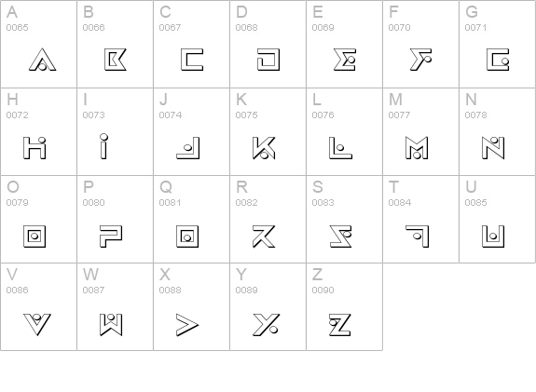Screen dimensions: 536x392
Task: Select the N glyph cell 0078
Action: point(498,132)
